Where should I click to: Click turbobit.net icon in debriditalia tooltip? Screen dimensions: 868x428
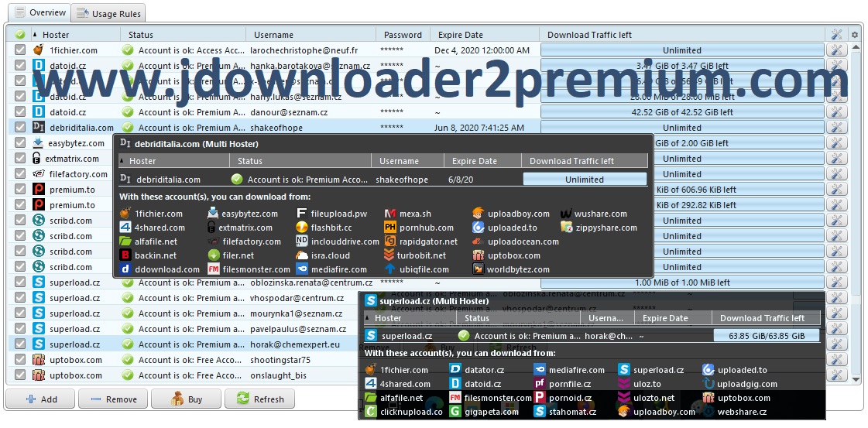[389, 255]
